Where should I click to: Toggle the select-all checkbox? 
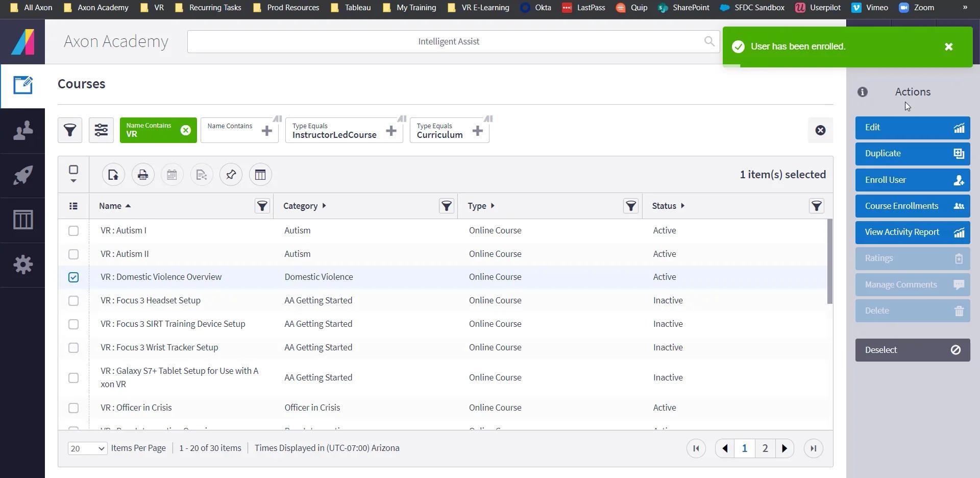(x=73, y=170)
